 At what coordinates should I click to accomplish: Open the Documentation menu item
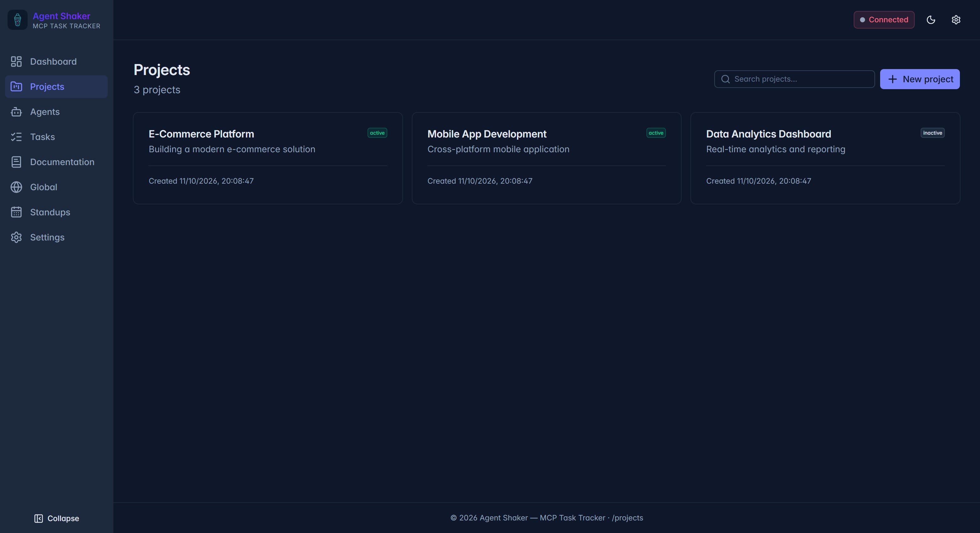click(56, 162)
